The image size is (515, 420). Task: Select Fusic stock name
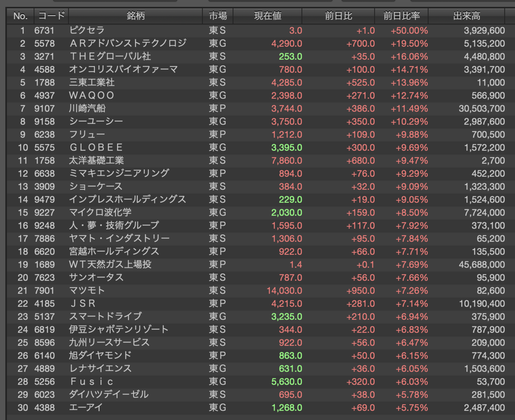[92, 381]
